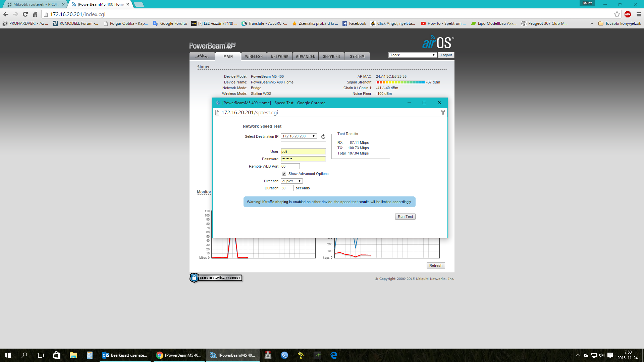This screenshot has height=362, width=644.
Task: Open További könyvjelzők bookmarks folder
Action: point(620,23)
